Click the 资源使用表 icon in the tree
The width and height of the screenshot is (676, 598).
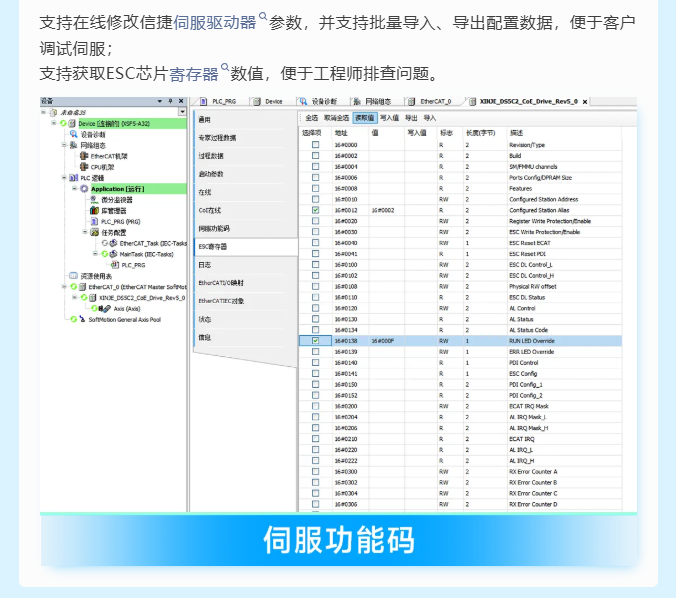pos(73,275)
